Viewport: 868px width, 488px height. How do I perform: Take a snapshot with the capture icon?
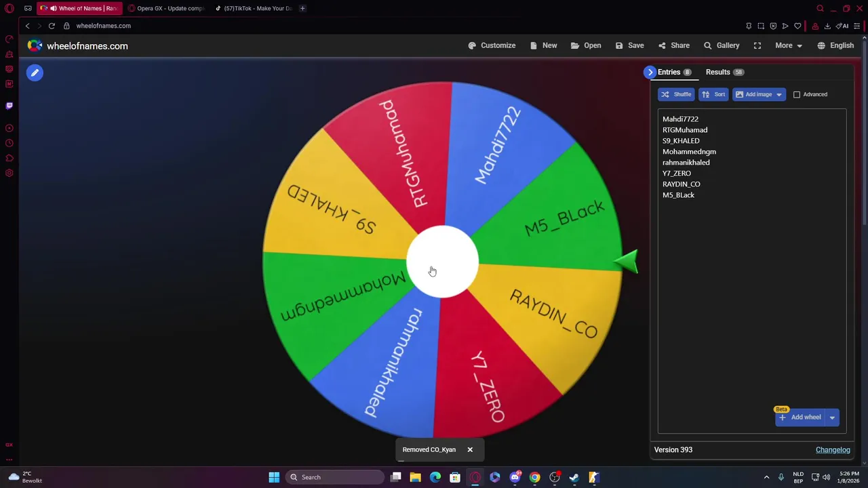(x=761, y=26)
